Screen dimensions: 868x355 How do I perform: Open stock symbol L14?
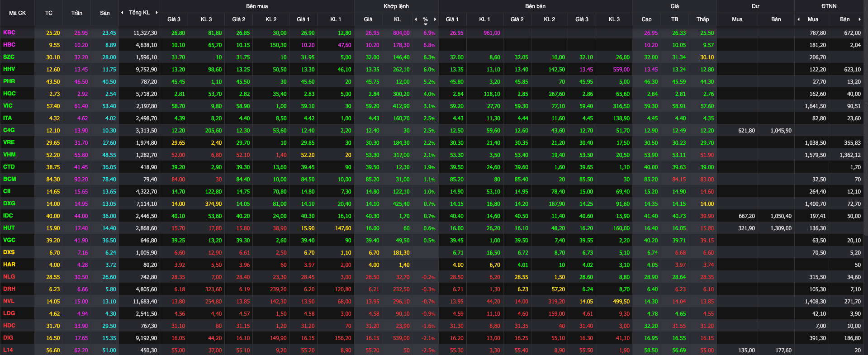pyautogui.click(x=8, y=350)
